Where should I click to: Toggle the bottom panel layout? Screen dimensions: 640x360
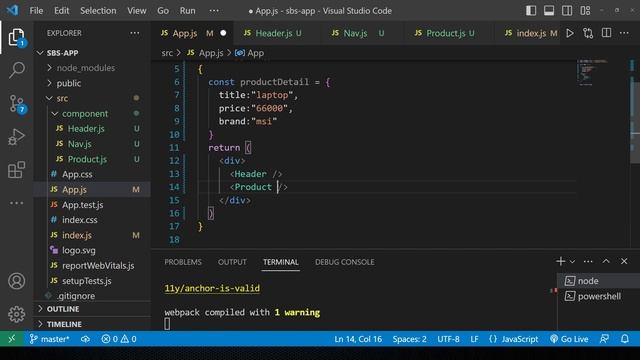pyautogui.click(x=549, y=11)
